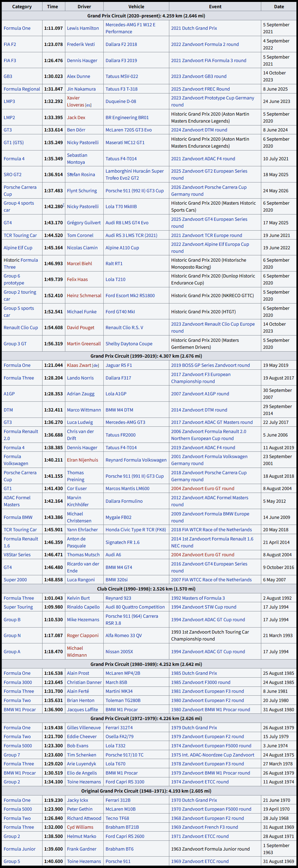Open Kelvin Burt driver link
This screenshot has width=298, height=868.
click(78, 598)
